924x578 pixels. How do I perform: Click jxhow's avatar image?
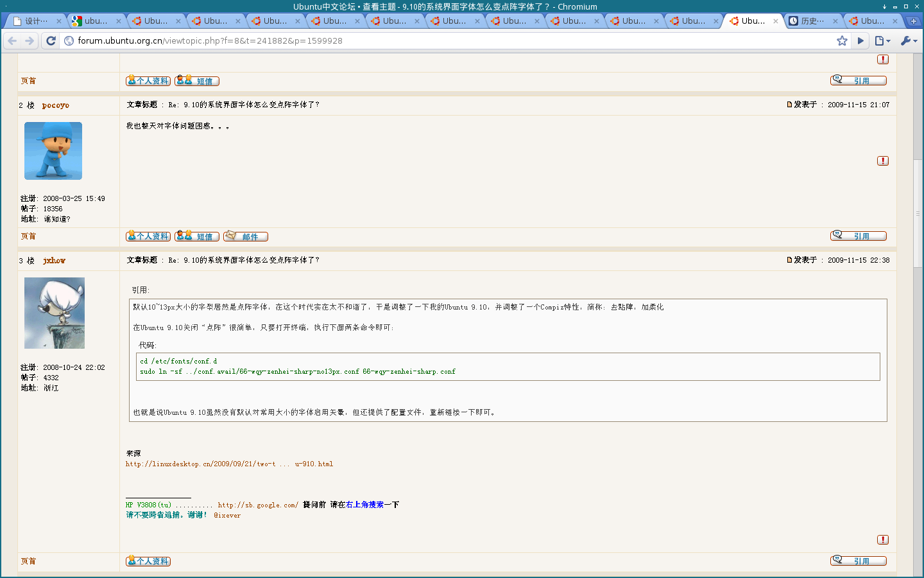coord(55,313)
